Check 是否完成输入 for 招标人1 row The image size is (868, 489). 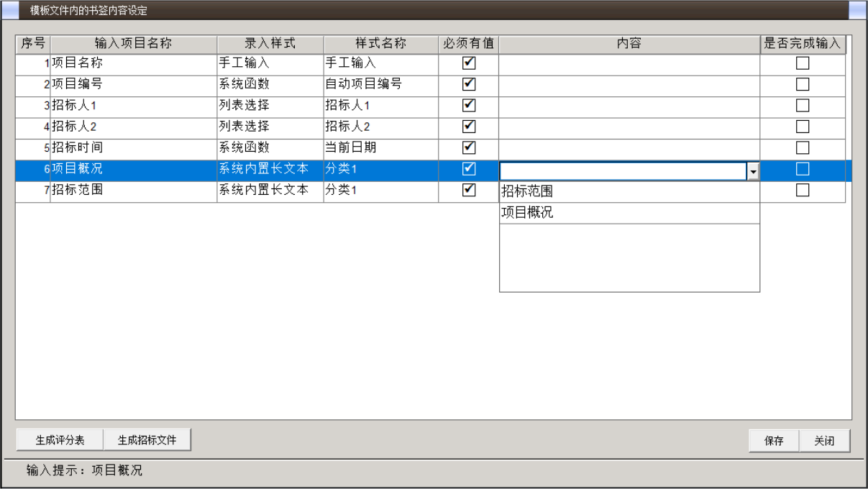click(802, 106)
